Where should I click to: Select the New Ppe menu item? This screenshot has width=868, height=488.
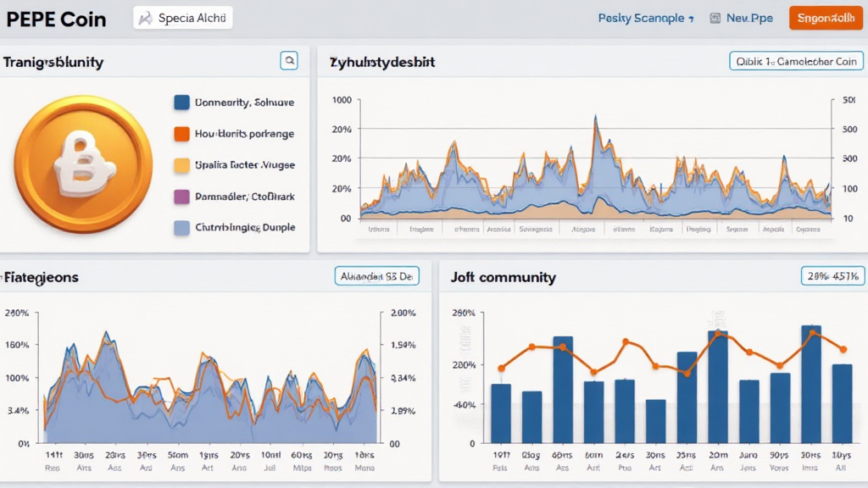tap(749, 18)
